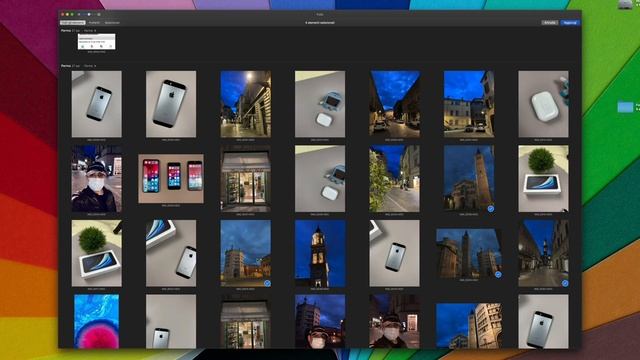
Task: Select the second-row iPhone box with plant photo
Action: 543,179
